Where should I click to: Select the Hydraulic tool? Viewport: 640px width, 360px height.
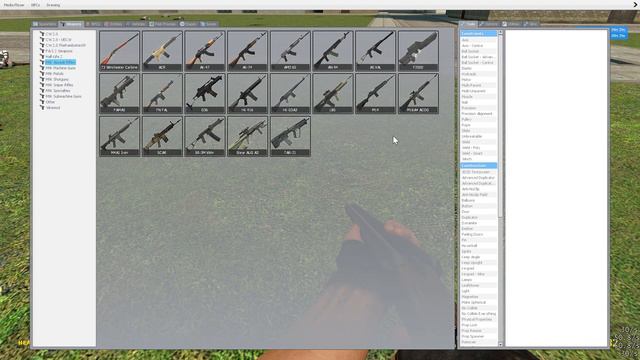point(479,74)
